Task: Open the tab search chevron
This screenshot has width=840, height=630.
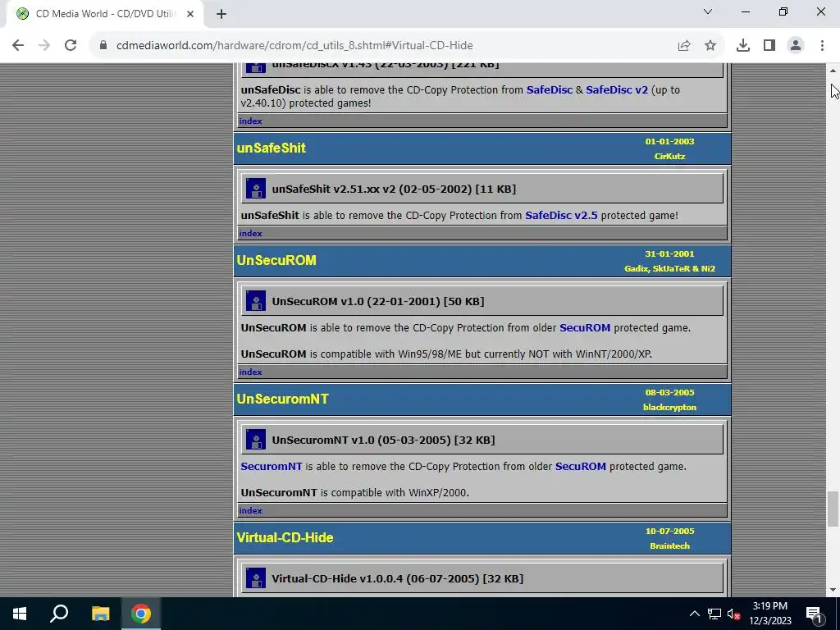Action: [708, 11]
